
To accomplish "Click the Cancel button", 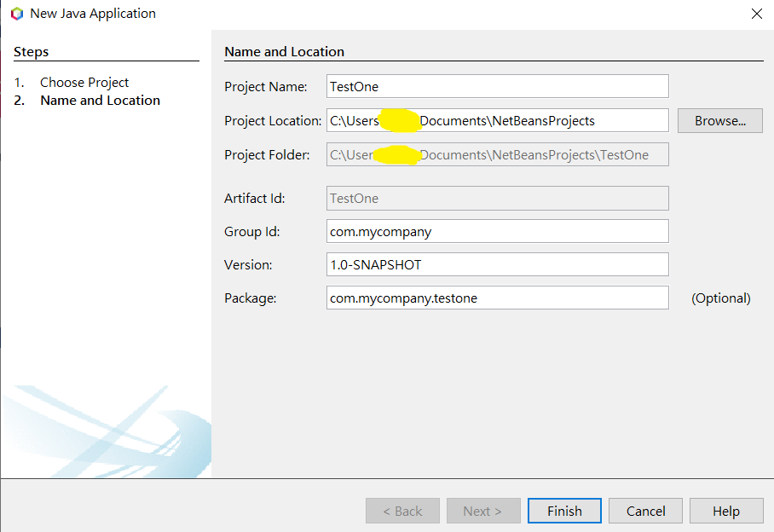I will 645,511.
